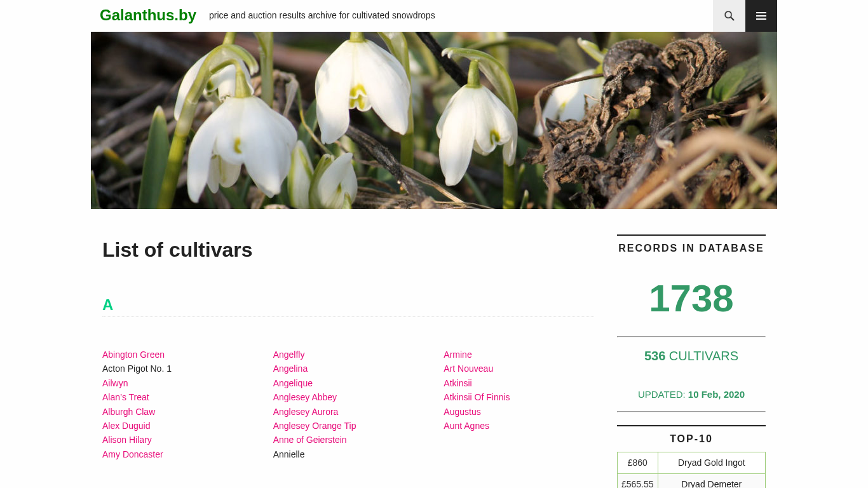Viewport: 868px width, 488px height.
Task: Open the Abington Green cultivar link
Action: [133, 355]
